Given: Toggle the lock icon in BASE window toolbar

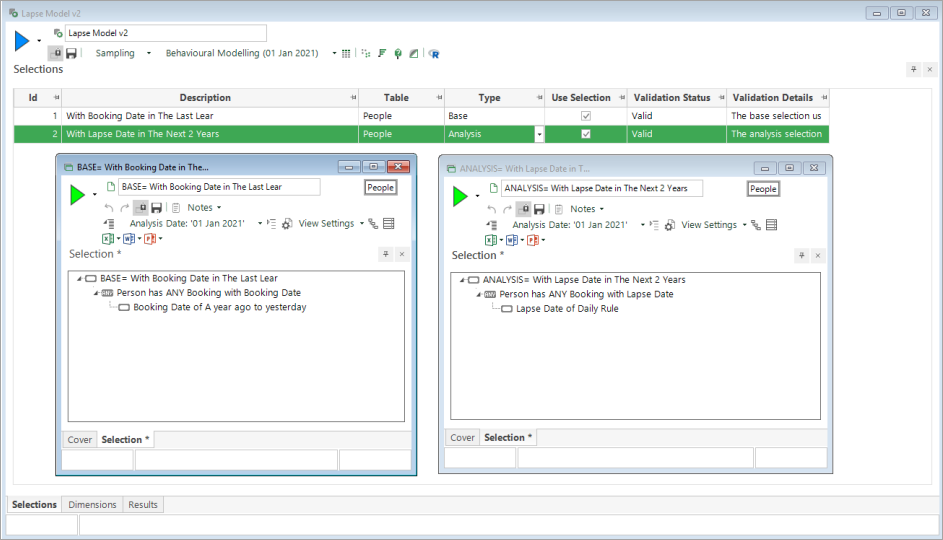Looking at the screenshot, I should coord(141,208).
